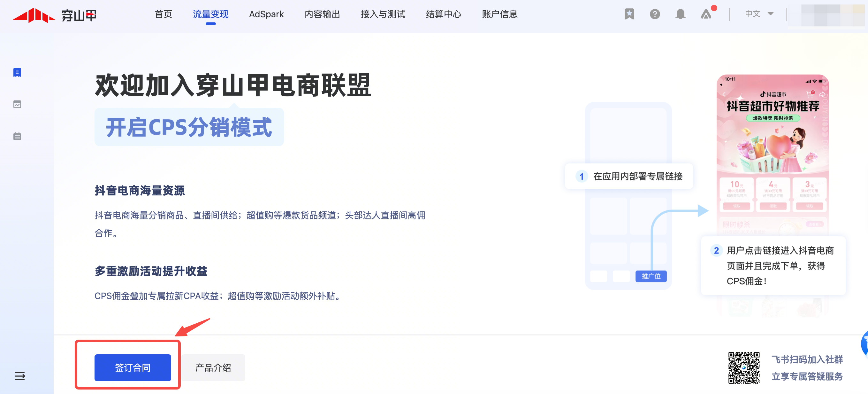Open the help question mark icon
Screen dimensions: 868x394
[x=655, y=14]
